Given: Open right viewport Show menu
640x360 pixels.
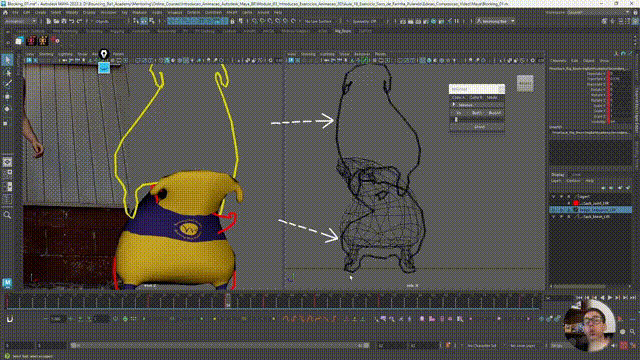Looking at the screenshot, I should point(345,54).
